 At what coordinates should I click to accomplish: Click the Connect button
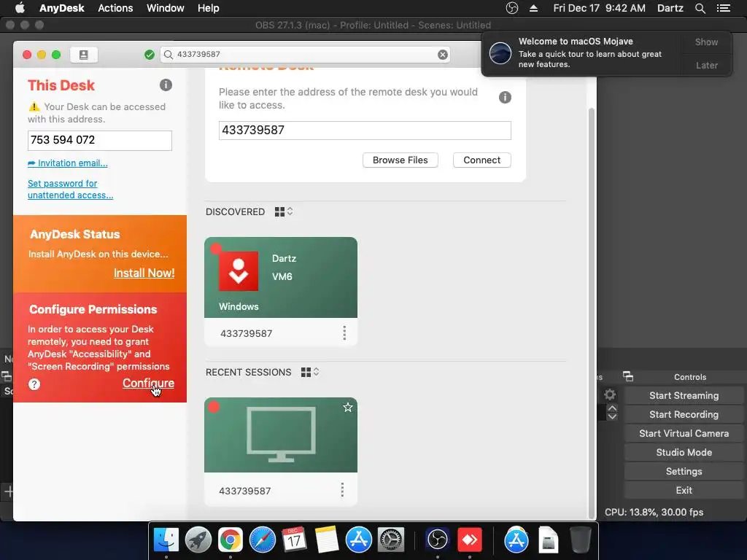tap(481, 160)
